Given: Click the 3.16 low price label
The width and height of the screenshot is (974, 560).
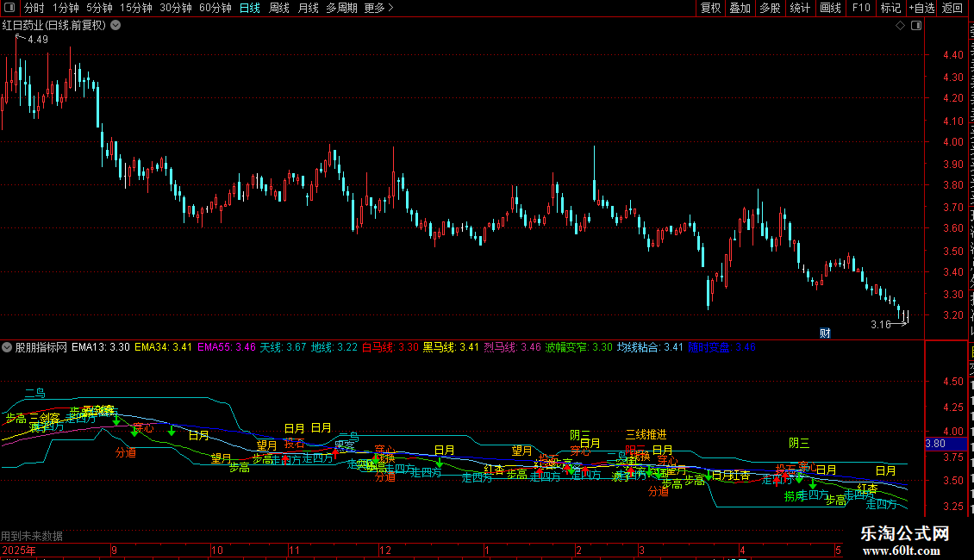Looking at the screenshot, I should click(x=881, y=325).
